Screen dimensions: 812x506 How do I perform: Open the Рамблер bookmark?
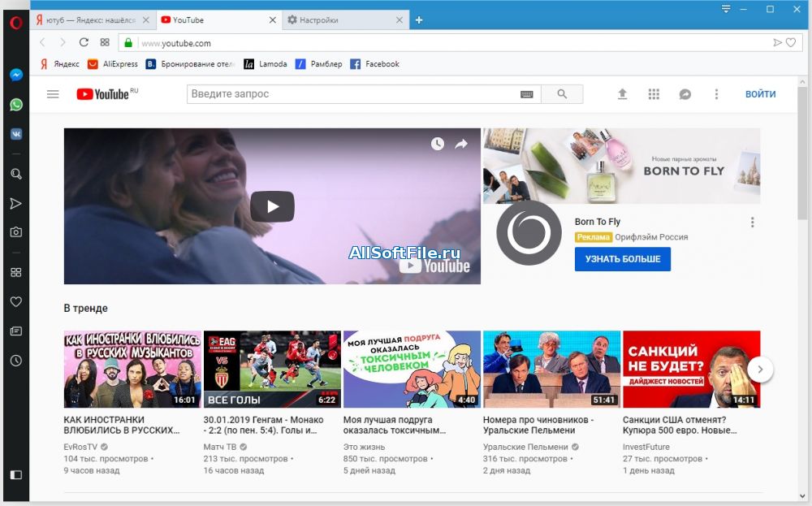318,63
